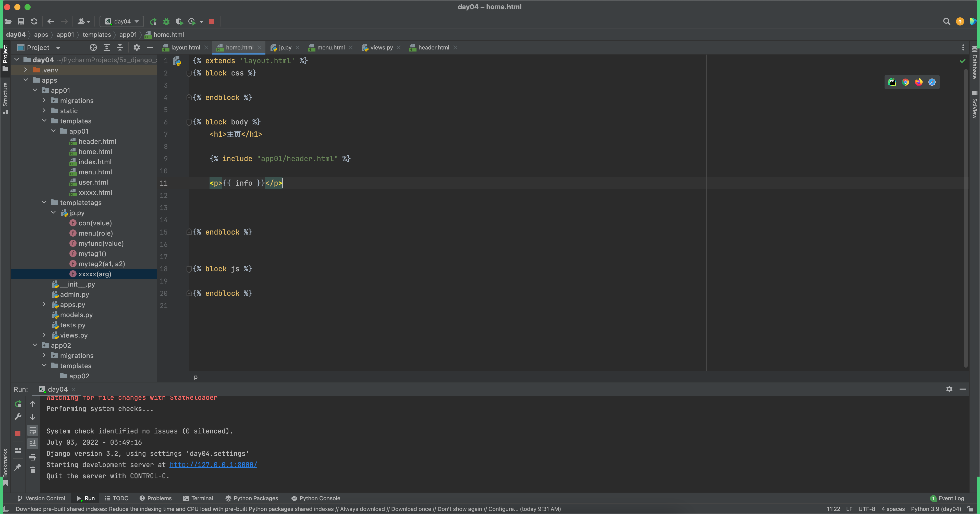Select index.html in project tree
980x514 pixels.
[x=95, y=162]
